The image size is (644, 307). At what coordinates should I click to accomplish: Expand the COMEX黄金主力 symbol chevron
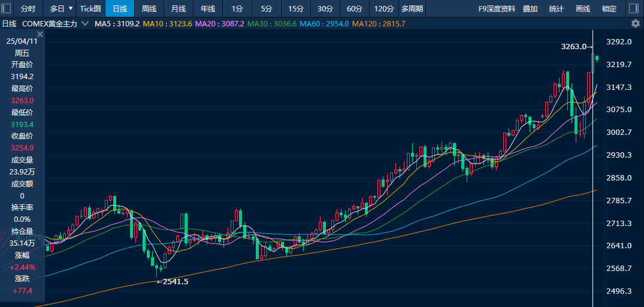[84, 23]
